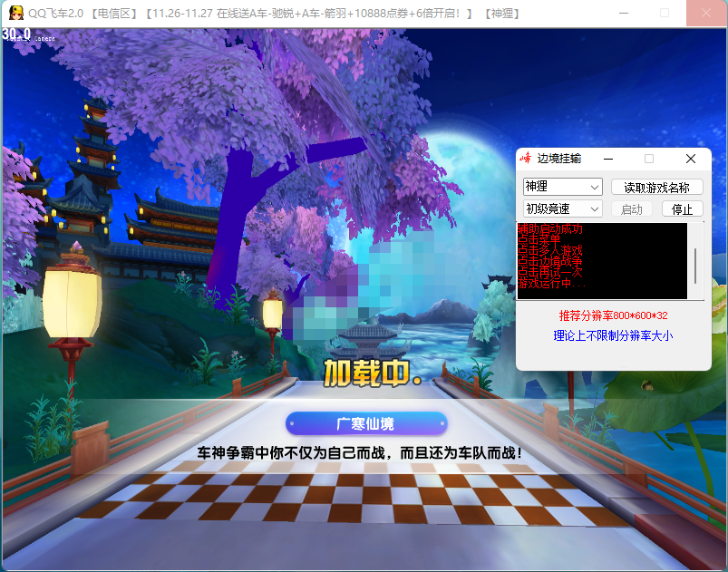
Task: Click the log output scrollbar thumb
Action: coord(695,265)
